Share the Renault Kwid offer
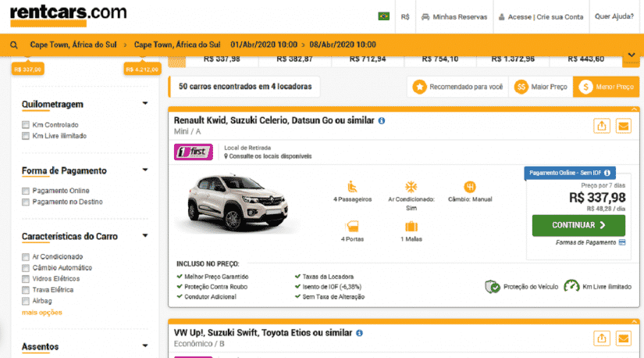 tap(602, 126)
